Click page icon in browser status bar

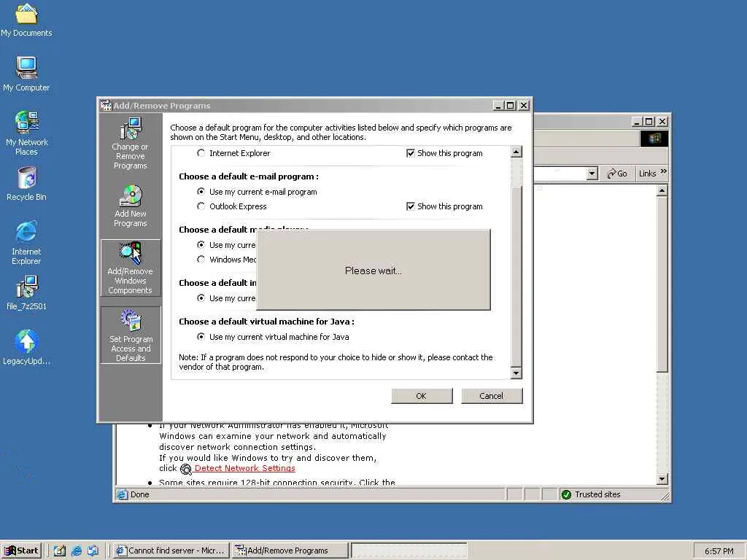click(122, 494)
